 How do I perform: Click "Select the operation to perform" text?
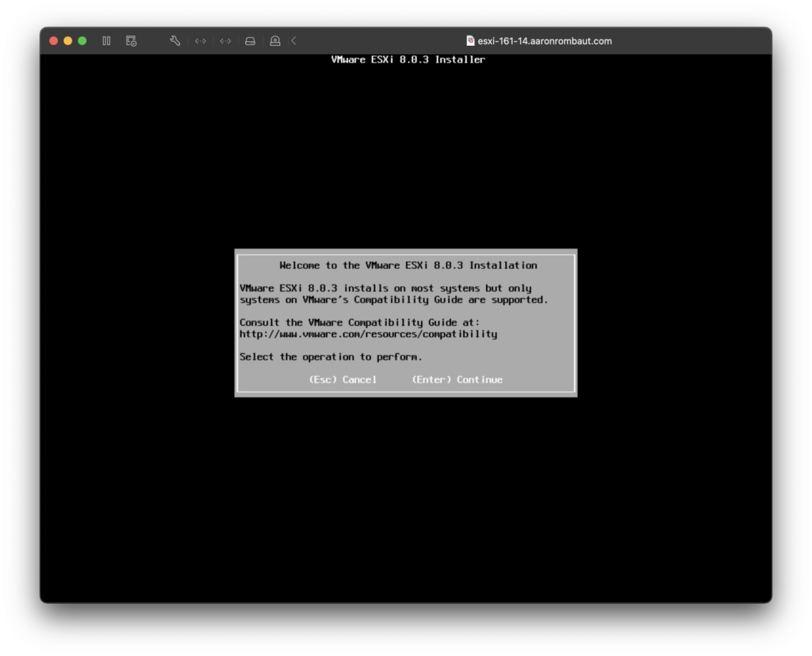click(x=331, y=357)
